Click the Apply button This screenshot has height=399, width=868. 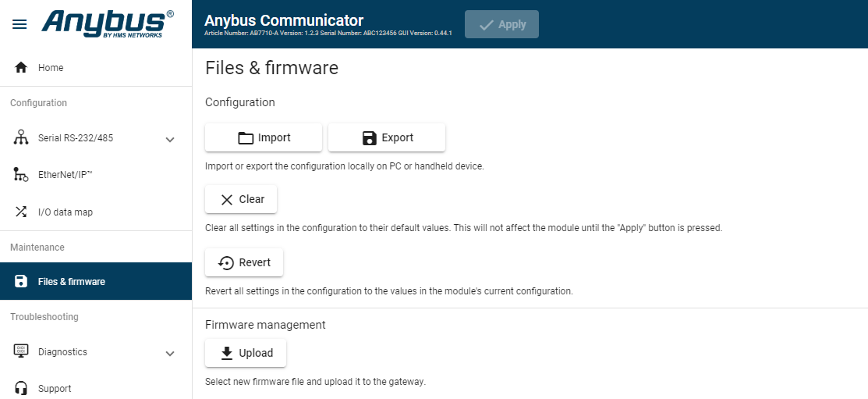click(501, 24)
